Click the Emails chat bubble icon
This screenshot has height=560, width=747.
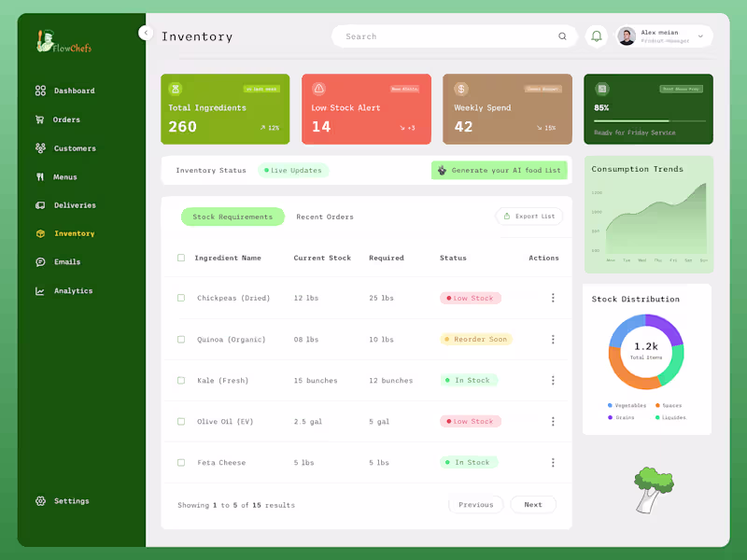click(40, 262)
